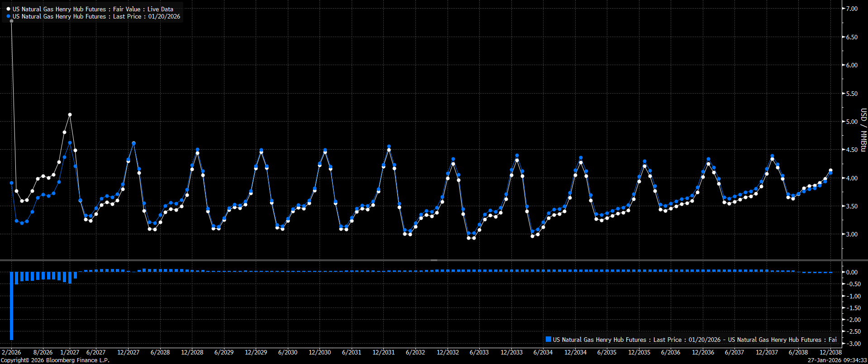Click the 4.50 price axis label
The height and width of the screenshot is (364, 868).
(x=852, y=150)
